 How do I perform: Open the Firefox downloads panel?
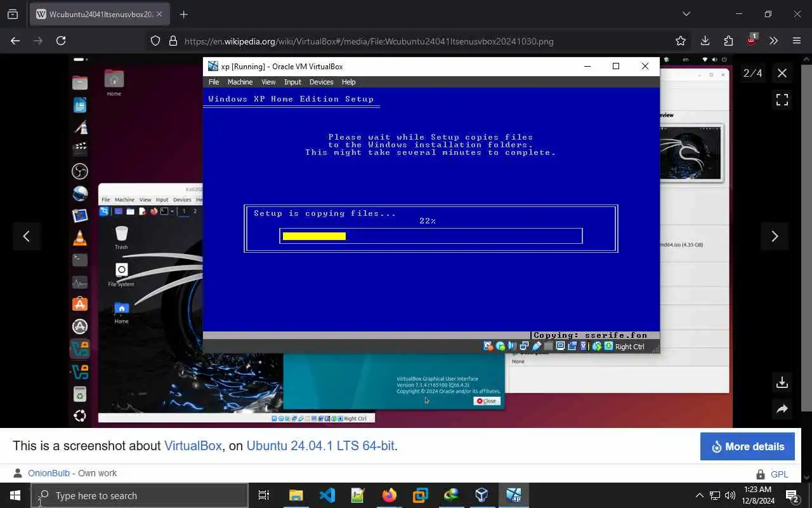[x=705, y=41]
